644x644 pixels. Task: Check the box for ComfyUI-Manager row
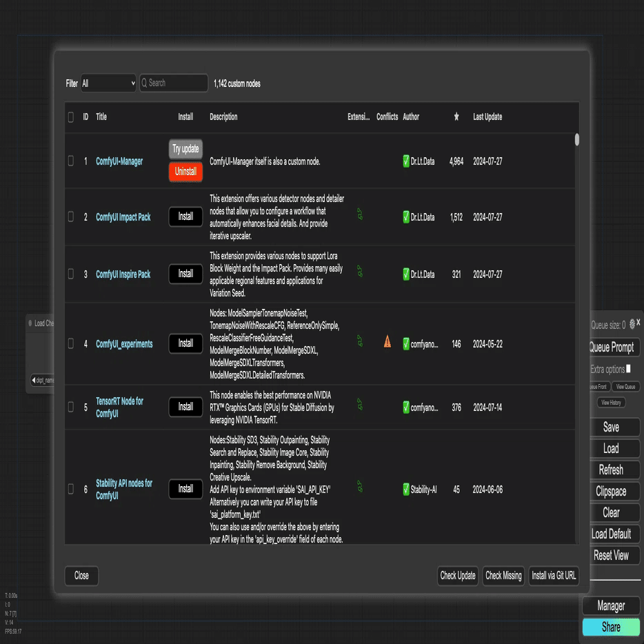[70, 161]
